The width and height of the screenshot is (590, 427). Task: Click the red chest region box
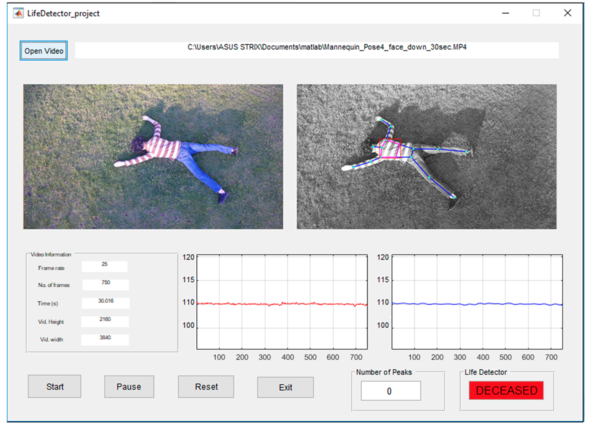point(390,148)
